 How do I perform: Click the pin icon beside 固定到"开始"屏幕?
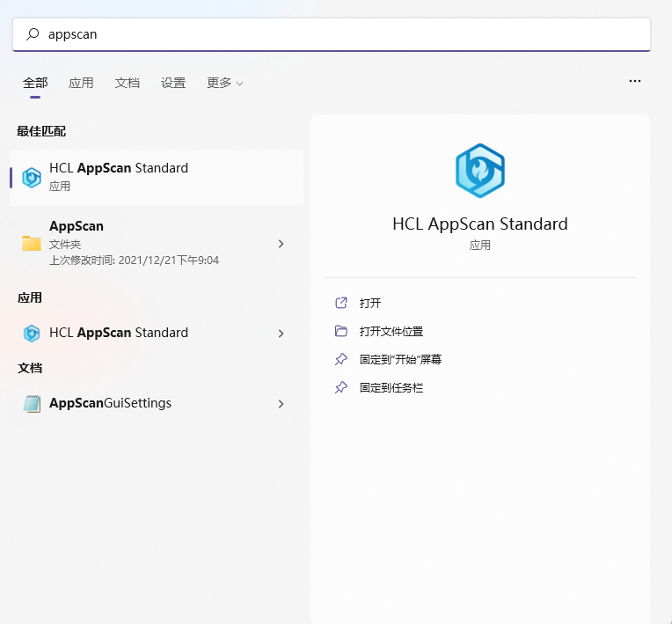point(341,359)
